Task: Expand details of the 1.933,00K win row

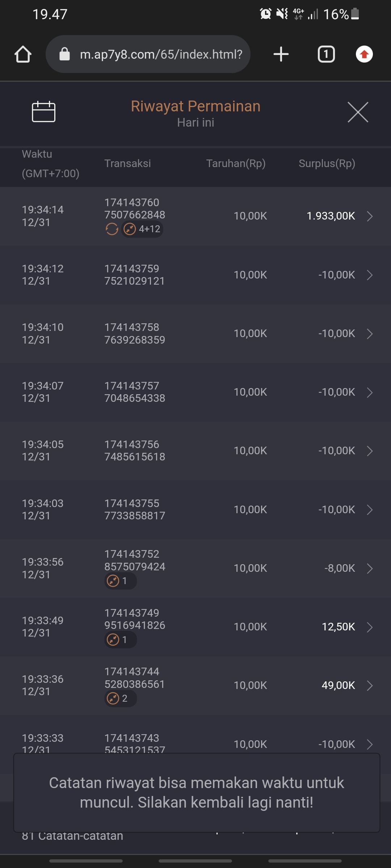Action: click(370, 216)
